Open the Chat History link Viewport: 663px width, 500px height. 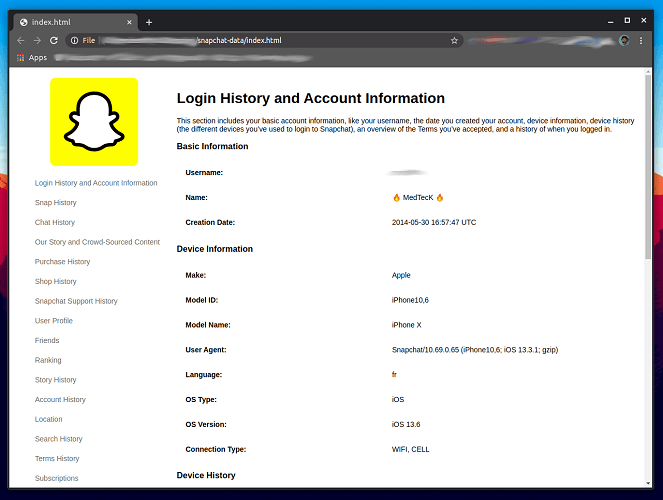(x=55, y=222)
